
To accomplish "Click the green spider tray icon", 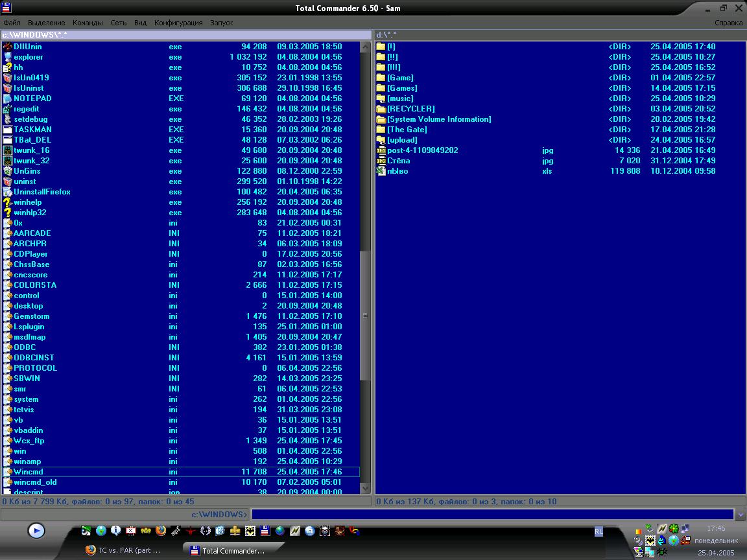I will [x=661, y=552].
